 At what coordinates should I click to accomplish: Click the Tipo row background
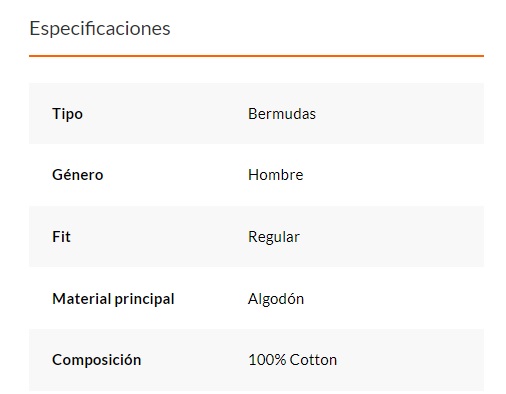pyautogui.click(x=256, y=113)
